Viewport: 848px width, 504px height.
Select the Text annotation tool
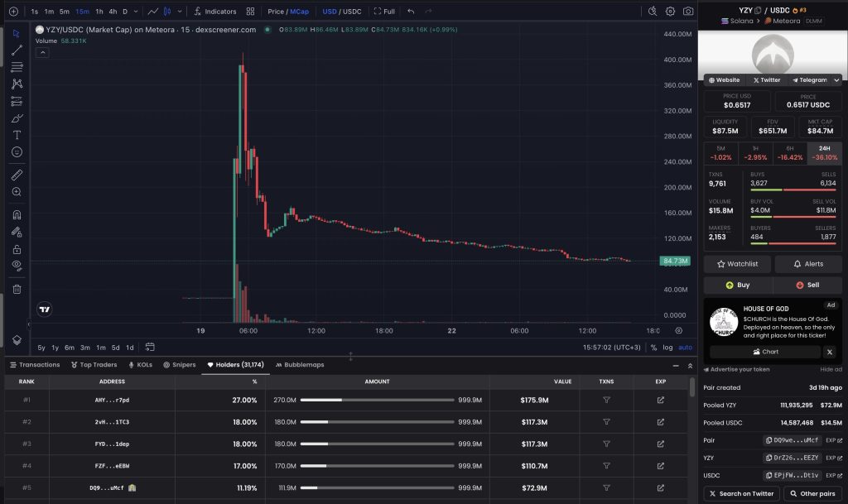click(17, 134)
